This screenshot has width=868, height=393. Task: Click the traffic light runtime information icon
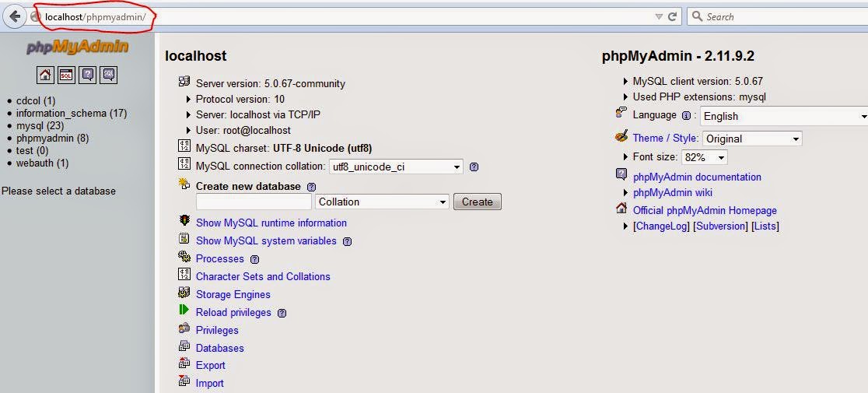(184, 220)
